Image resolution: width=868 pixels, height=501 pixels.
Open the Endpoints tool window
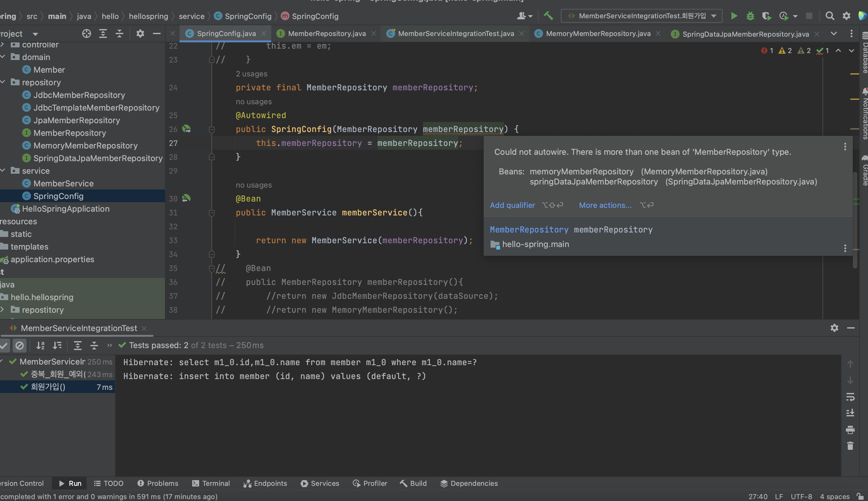(265, 483)
